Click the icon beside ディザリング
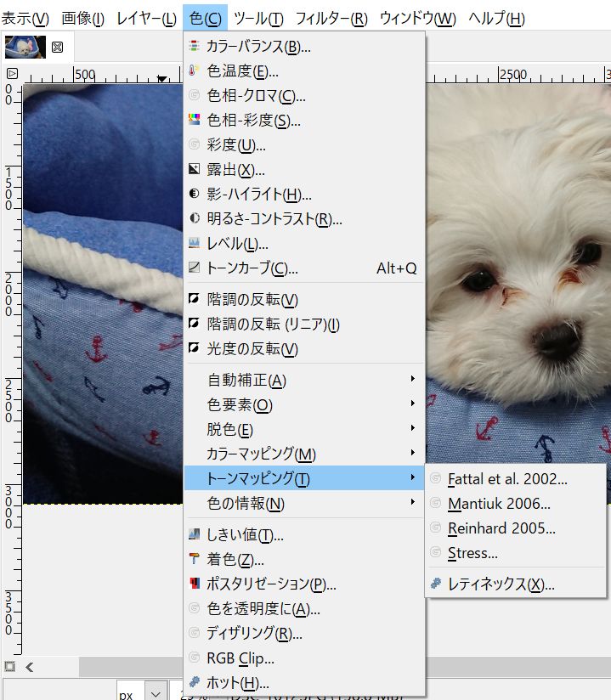 click(x=194, y=633)
